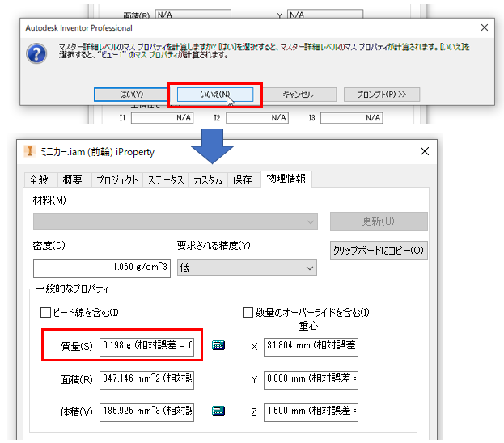
Task: Open the プロジェクト tab
Action: pos(117,180)
